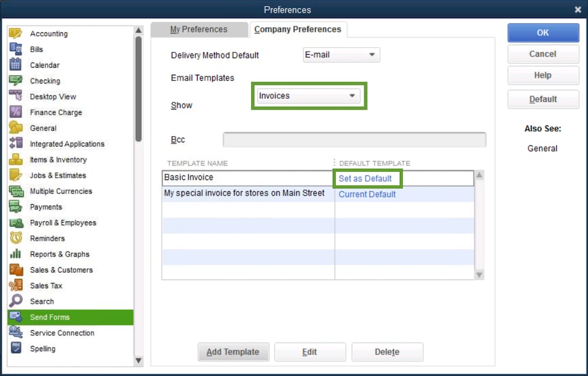Select the Basic Invoice template row
Image resolution: width=588 pixels, height=376 pixels.
pyautogui.click(x=318, y=178)
